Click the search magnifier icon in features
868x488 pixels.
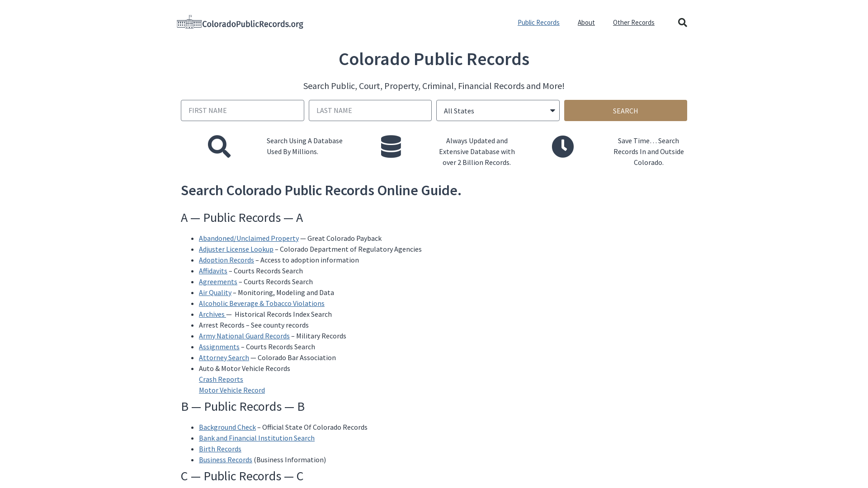pyautogui.click(x=219, y=146)
